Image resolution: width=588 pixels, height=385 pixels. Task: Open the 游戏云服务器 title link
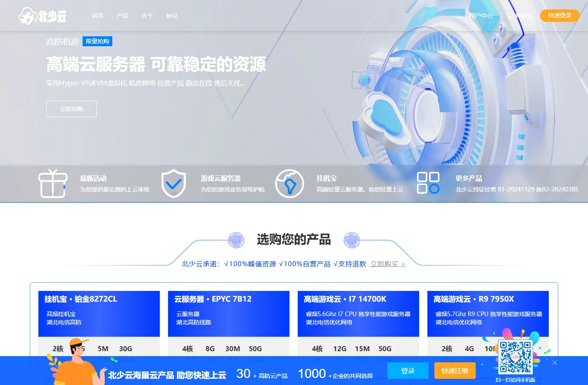pos(221,178)
